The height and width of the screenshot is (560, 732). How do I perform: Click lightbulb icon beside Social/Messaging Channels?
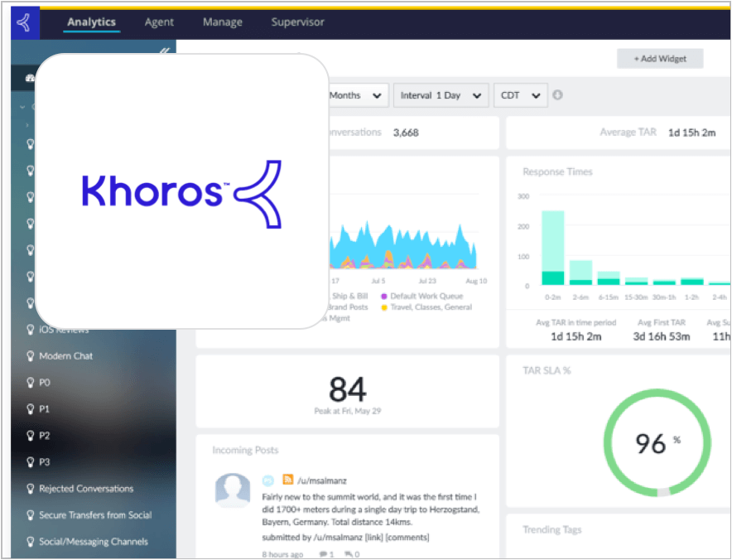click(x=31, y=543)
